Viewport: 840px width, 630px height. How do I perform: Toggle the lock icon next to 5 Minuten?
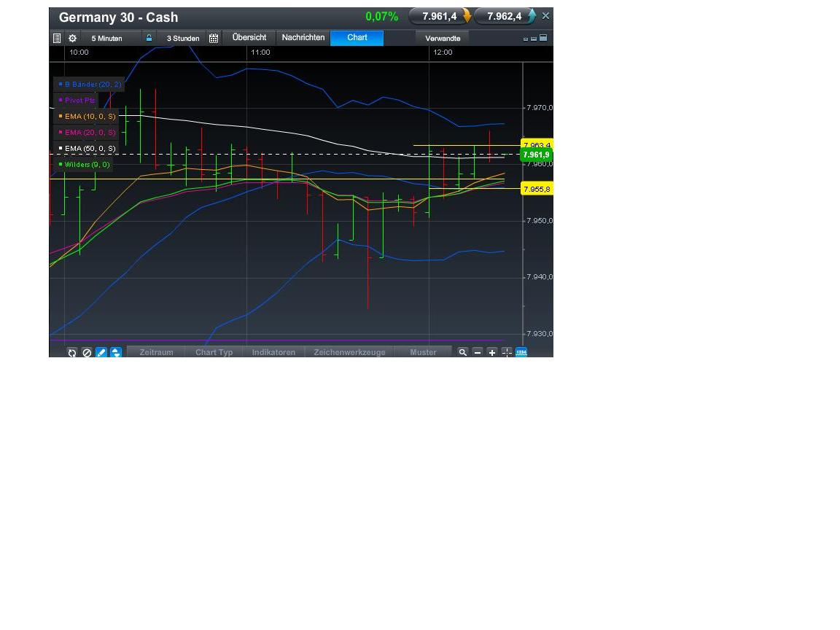click(x=149, y=38)
